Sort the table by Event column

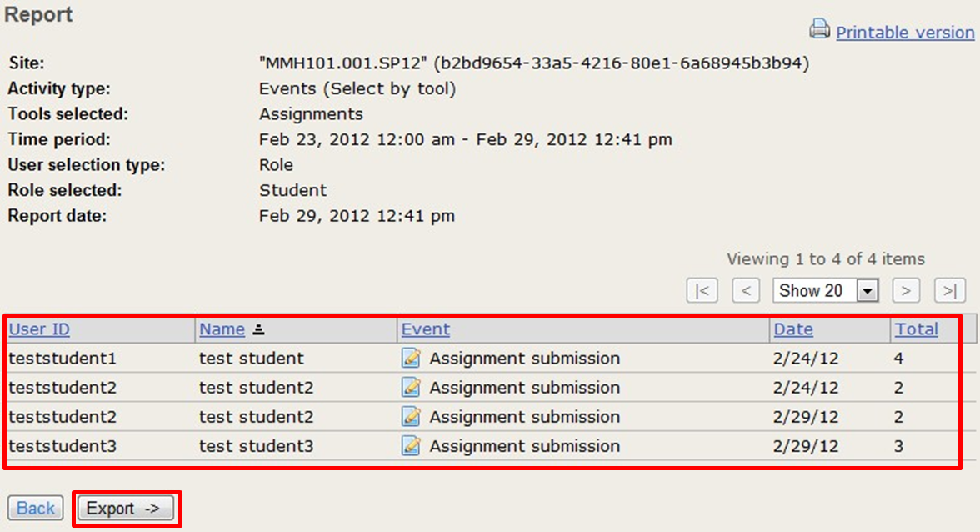(x=426, y=329)
